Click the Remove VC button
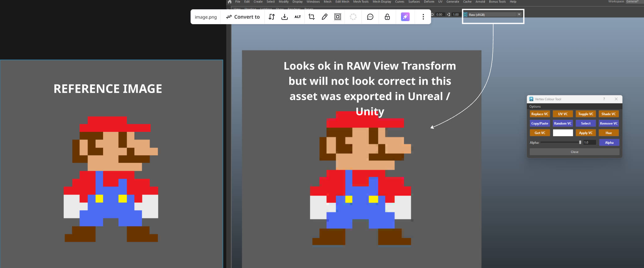 [x=609, y=123]
